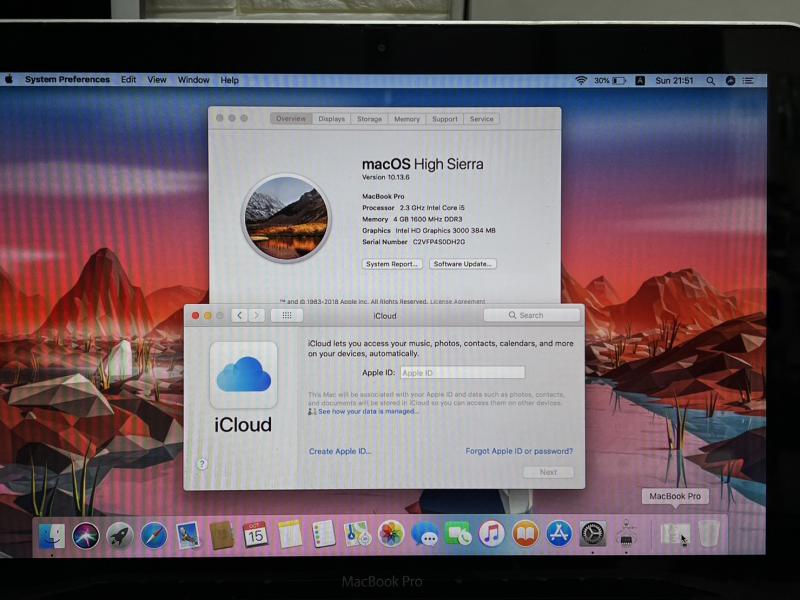Launch iTunes from the dock
The width and height of the screenshot is (800, 600).
[491, 534]
